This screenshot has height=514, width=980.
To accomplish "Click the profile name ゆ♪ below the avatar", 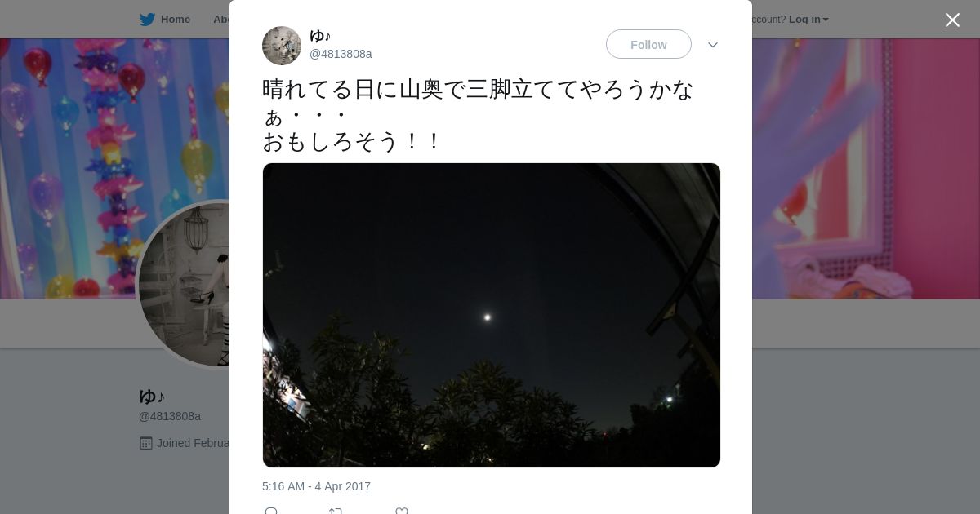I will [x=152, y=397].
